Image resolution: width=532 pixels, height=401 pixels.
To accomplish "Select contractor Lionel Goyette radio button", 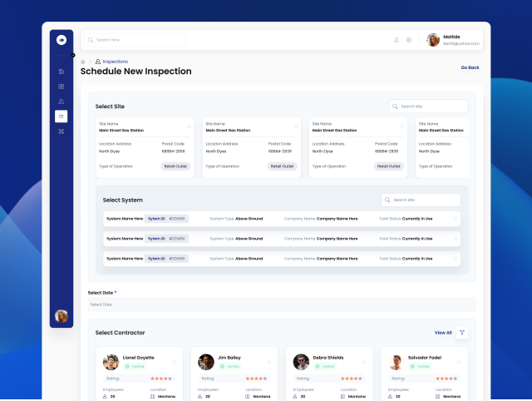I will pos(174,362).
